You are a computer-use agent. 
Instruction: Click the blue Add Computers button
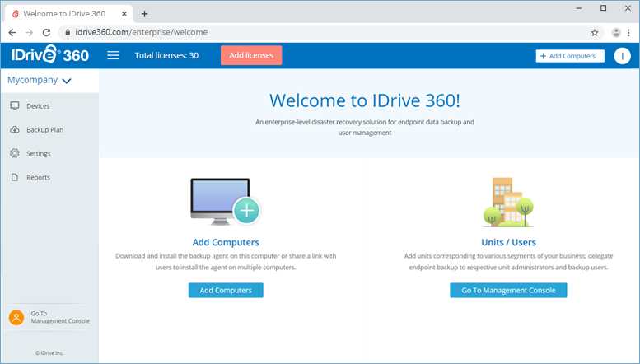click(x=226, y=290)
